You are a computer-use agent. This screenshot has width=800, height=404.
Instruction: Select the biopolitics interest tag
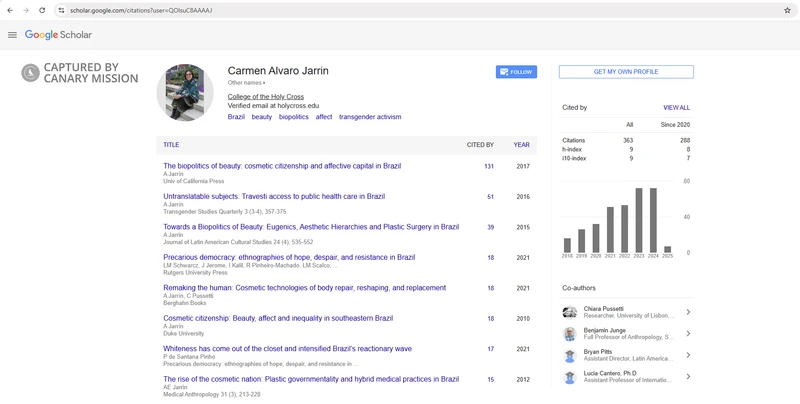(x=293, y=117)
